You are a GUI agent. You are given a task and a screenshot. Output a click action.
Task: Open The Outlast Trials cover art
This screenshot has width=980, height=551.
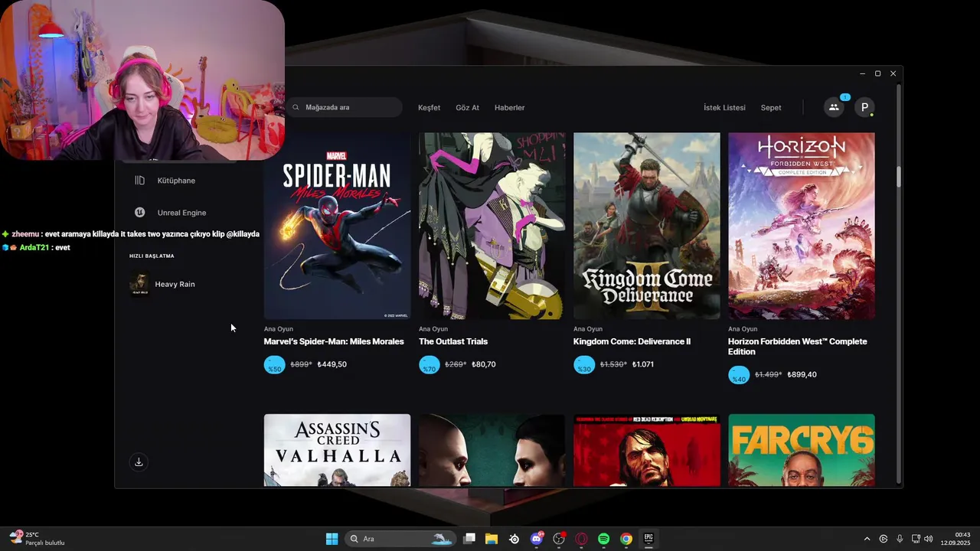point(492,226)
